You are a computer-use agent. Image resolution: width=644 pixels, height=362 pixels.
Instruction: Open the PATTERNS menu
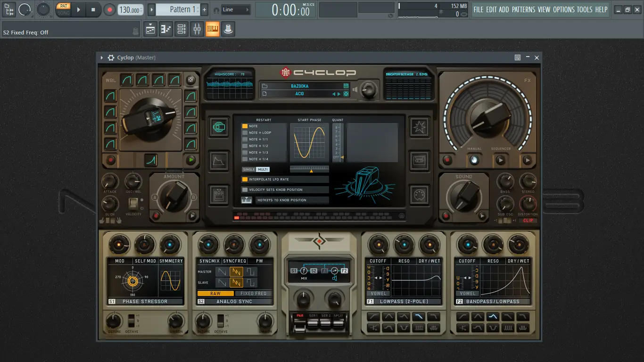click(x=523, y=9)
